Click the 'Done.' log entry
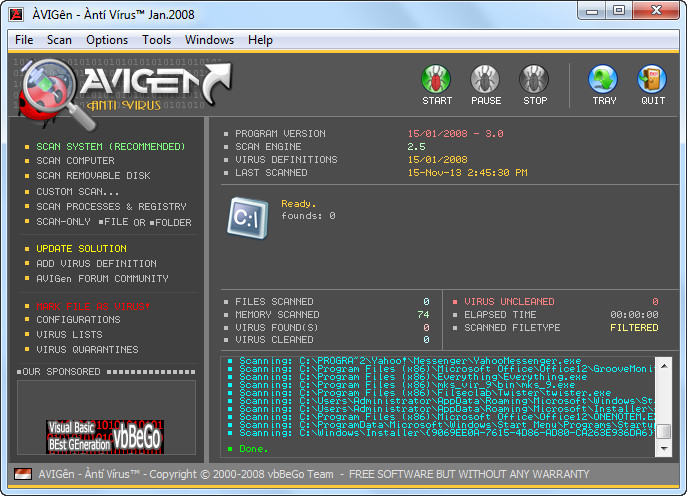Screen dimensions: 687x496 253,449
